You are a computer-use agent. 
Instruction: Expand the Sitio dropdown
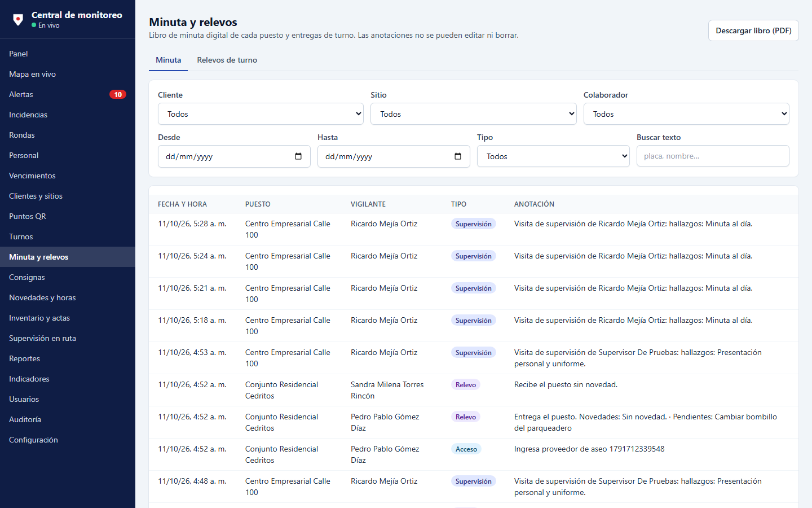click(474, 114)
